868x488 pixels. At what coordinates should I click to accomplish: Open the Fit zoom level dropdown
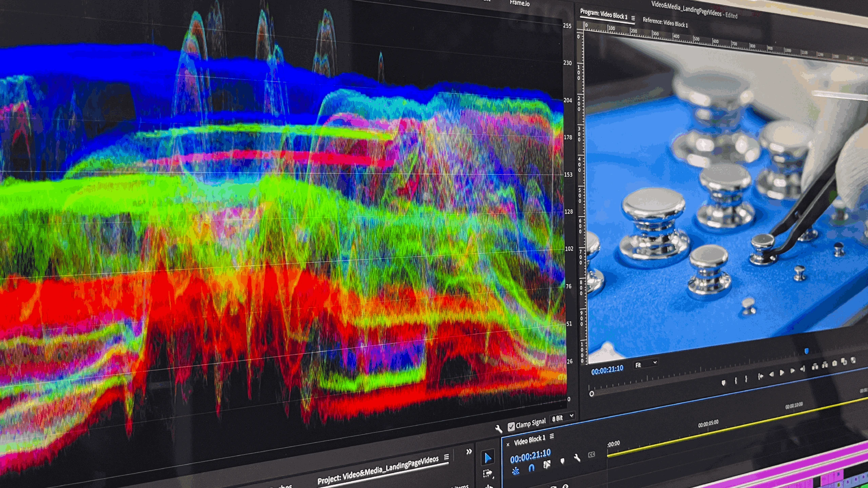pyautogui.click(x=646, y=365)
